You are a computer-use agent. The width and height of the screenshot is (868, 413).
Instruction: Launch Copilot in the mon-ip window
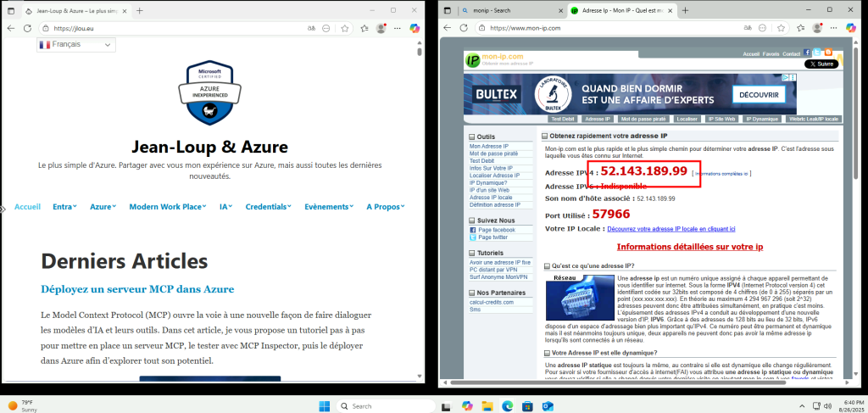click(x=851, y=28)
